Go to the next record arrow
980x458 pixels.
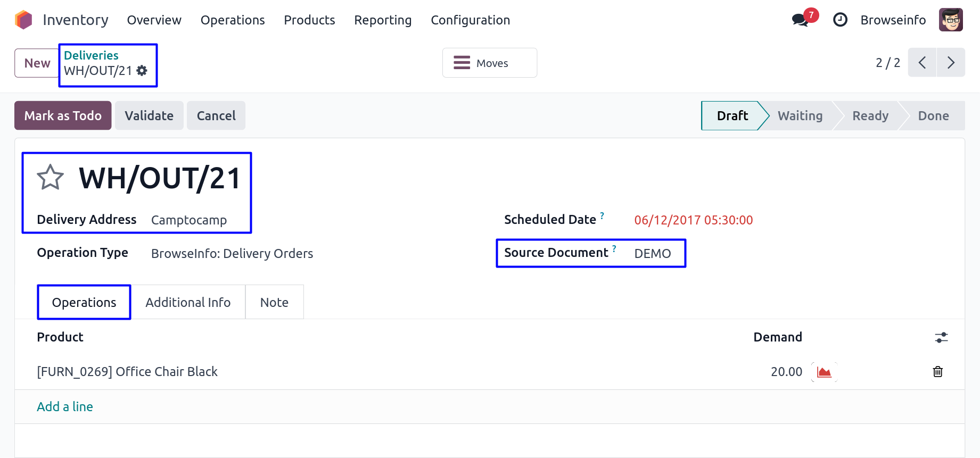(951, 63)
